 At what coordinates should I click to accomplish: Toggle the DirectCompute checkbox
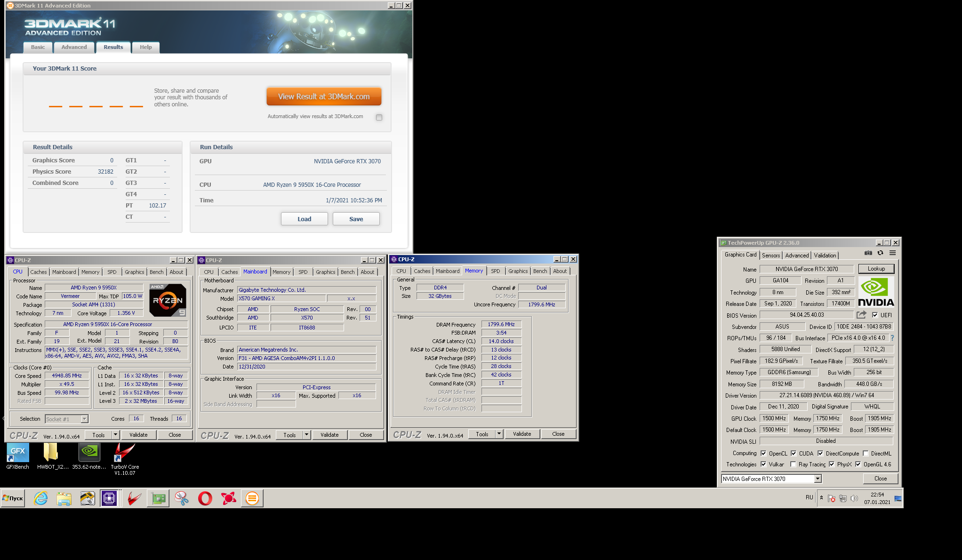(x=820, y=453)
